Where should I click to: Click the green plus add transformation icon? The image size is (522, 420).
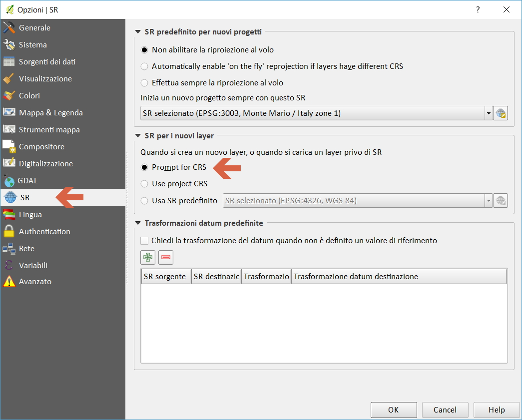coord(148,258)
